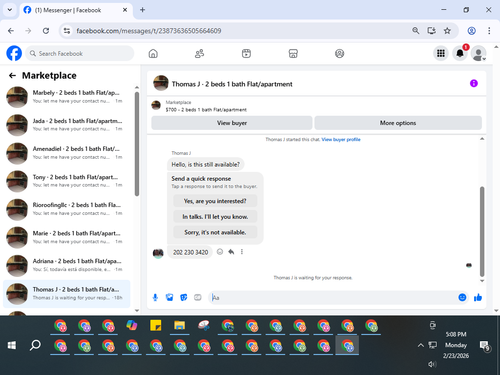This screenshot has width=500, height=375.
Task: Open the Adriana conversation
Action: [67, 265]
